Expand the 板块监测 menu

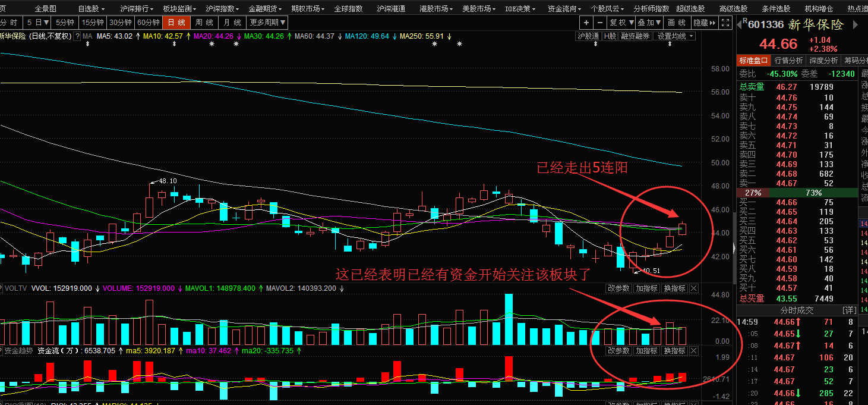click(179, 9)
